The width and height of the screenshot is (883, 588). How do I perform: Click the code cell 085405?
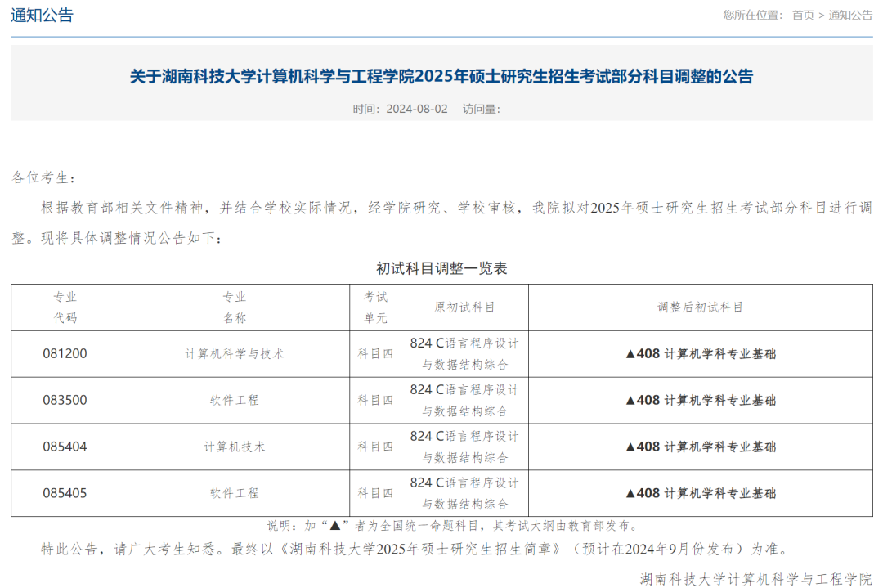(65, 493)
